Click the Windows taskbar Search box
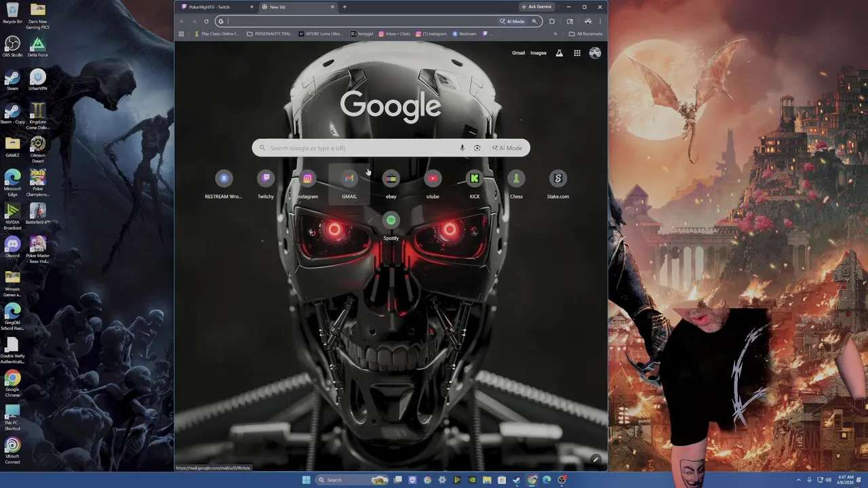 pyautogui.click(x=351, y=480)
